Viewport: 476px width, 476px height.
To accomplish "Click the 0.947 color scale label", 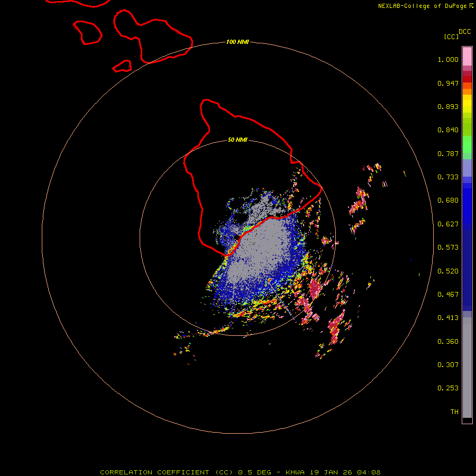I will tap(448, 83).
